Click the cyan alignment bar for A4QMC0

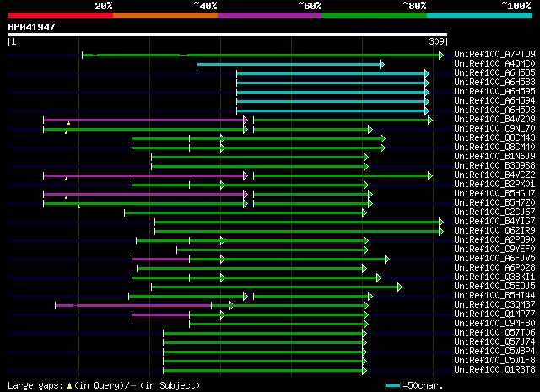(x=289, y=64)
